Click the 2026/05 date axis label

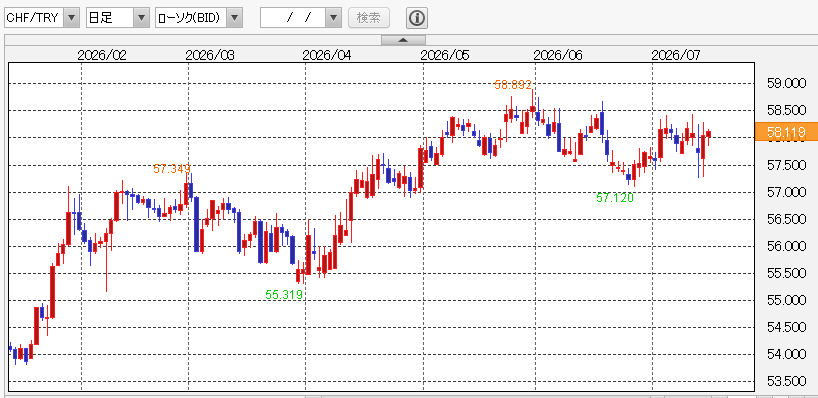[x=445, y=55]
